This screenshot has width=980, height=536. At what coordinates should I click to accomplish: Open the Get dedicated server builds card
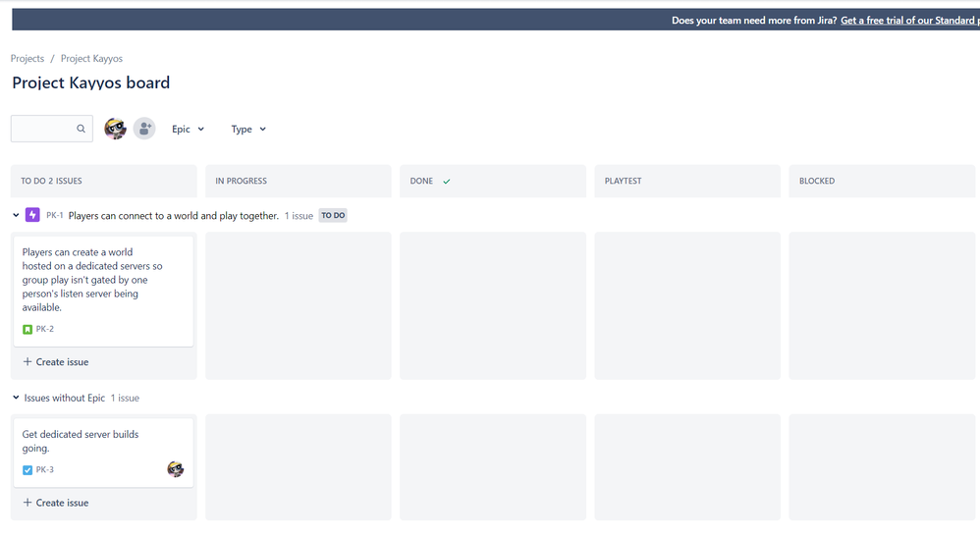coord(104,453)
